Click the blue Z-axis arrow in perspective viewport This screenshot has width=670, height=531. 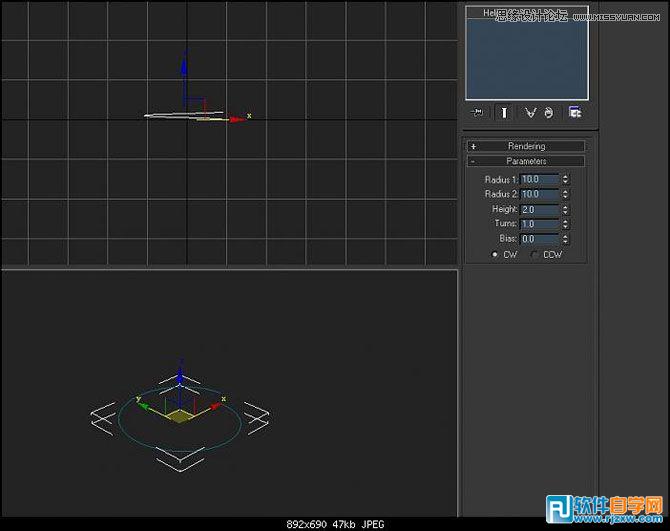click(x=180, y=376)
